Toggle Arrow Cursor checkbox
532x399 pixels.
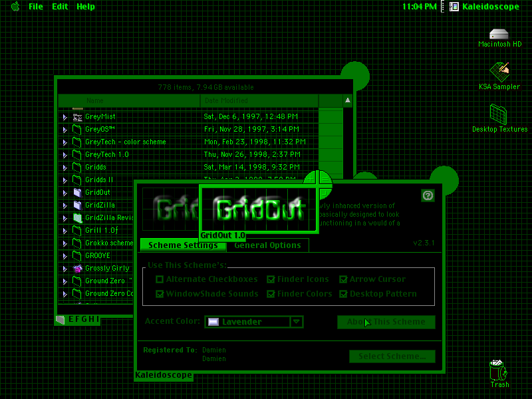pos(343,279)
